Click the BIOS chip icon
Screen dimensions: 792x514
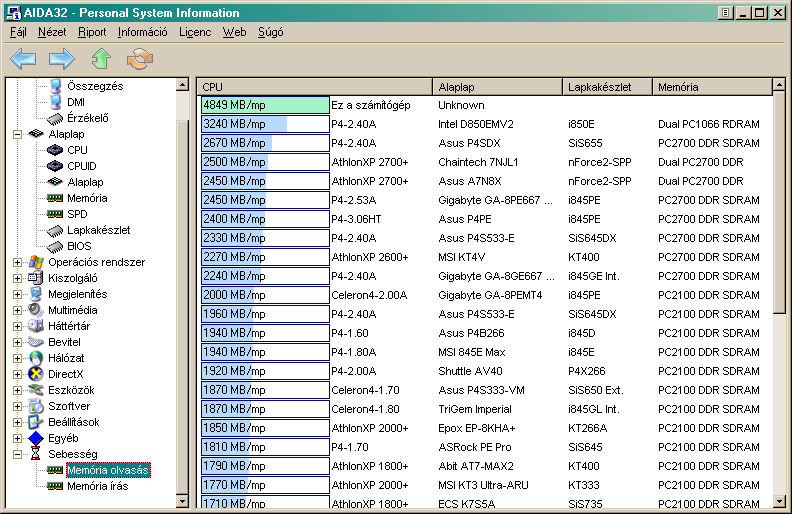click(x=55, y=247)
